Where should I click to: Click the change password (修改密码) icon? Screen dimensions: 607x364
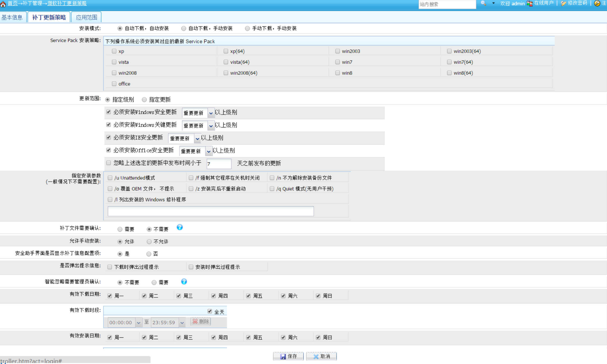(563, 3)
